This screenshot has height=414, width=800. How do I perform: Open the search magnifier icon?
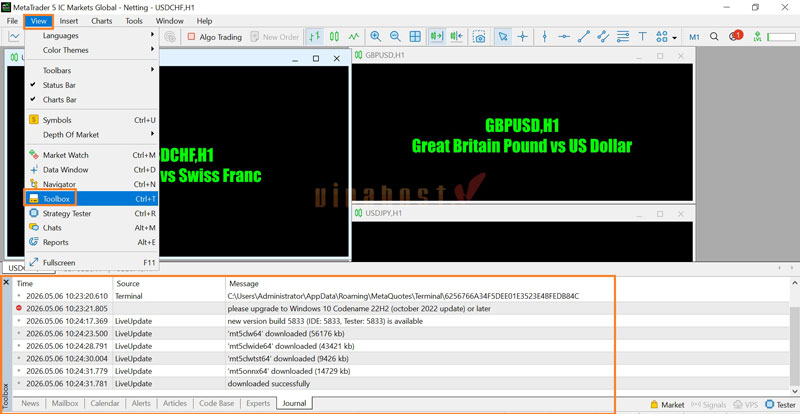tap(714, 36)
